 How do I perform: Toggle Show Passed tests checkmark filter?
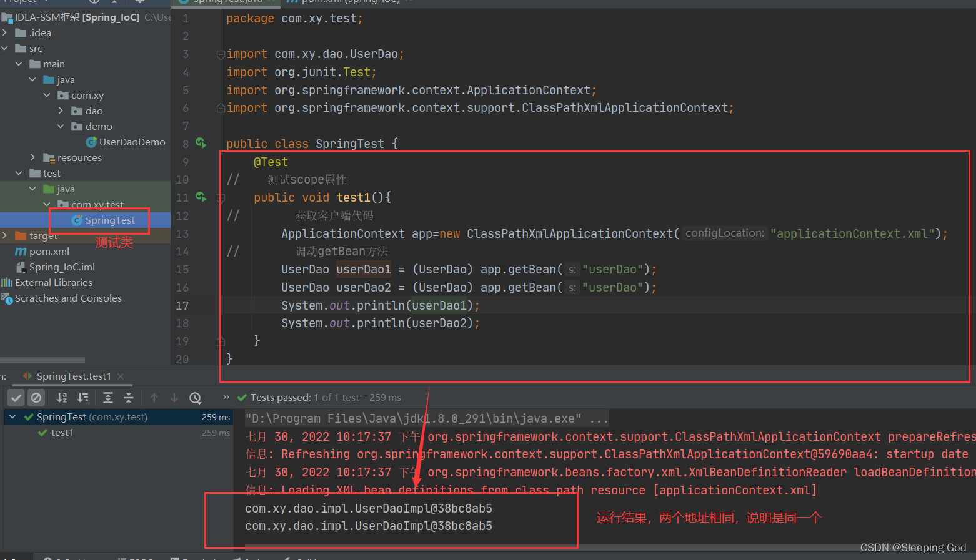tap(17, 398)
